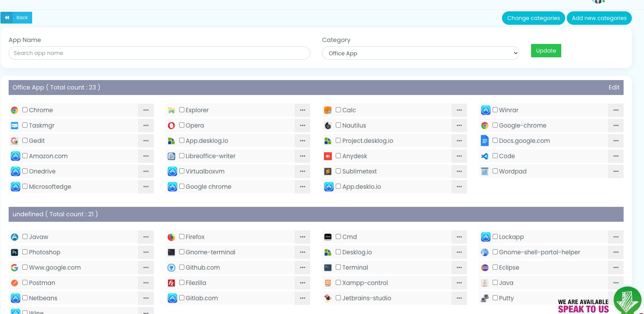
Task: Open the more options menu for Gitlab.com
Action: 302,298
